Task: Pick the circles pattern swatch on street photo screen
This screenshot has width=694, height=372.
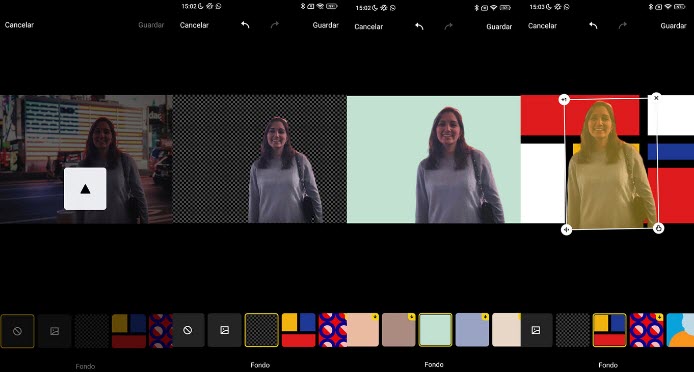Action: point(161,331)
